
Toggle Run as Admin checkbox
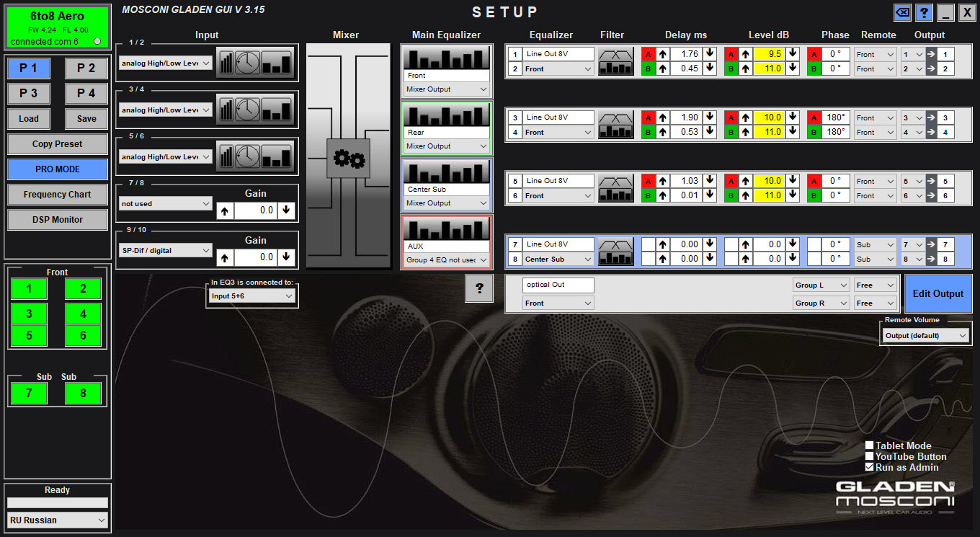coord(869,467)
